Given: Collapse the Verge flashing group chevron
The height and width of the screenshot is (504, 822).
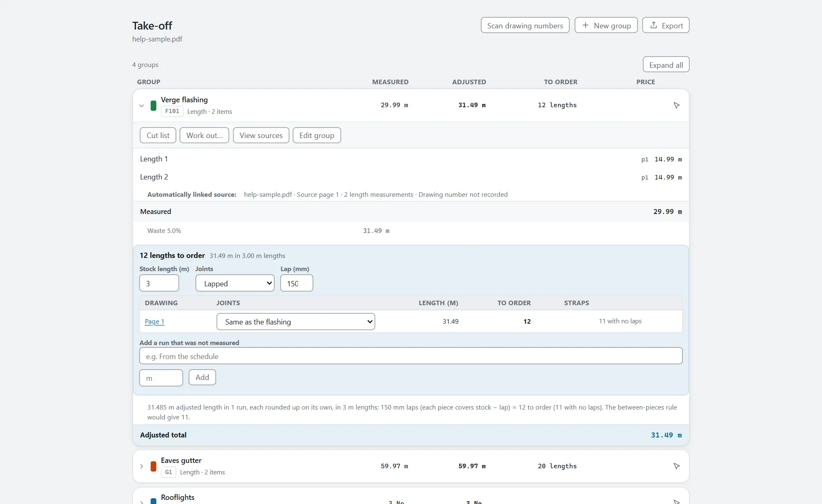Looking at the screenshot, I should 141,106.
